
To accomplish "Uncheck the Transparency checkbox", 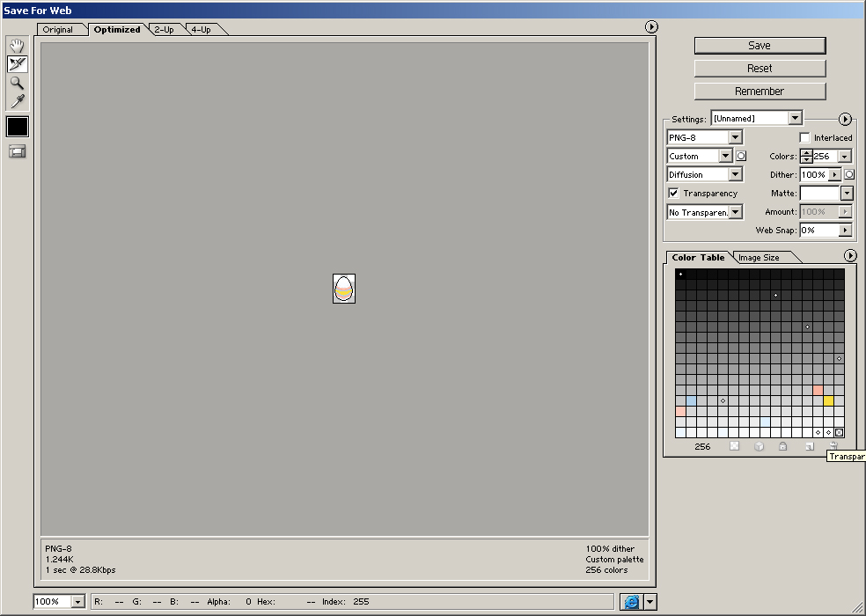I will coord(673,194).
